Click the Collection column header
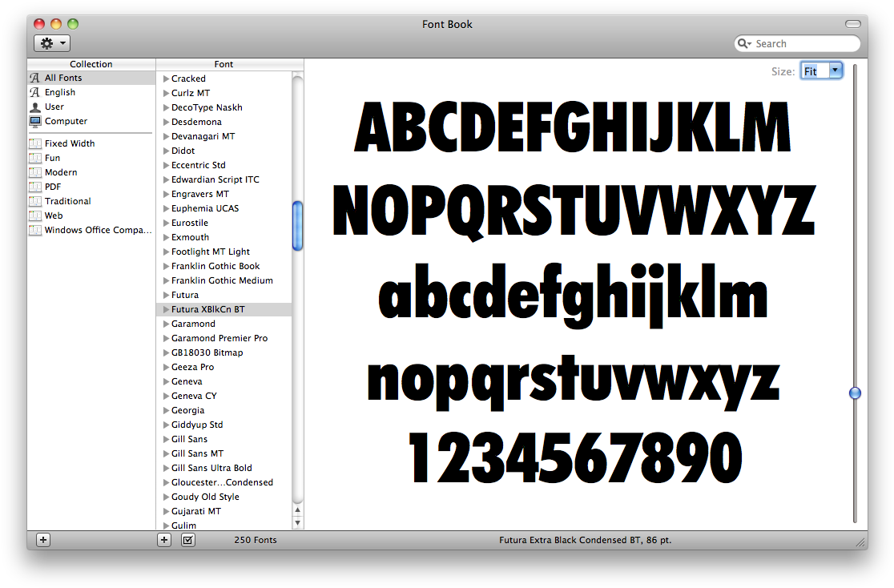Image resolution: width=894 pixels, height=588 pixels. click(x=91, y=64)
